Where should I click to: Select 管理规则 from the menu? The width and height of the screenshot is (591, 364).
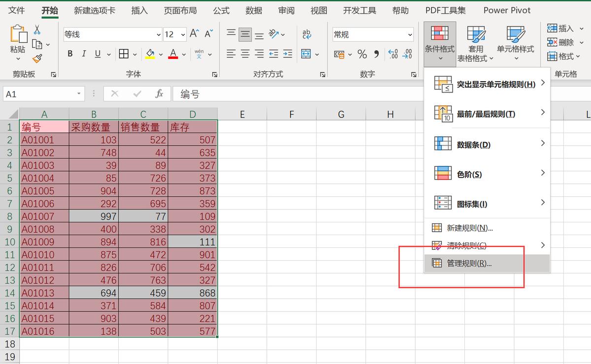(469, 263)
